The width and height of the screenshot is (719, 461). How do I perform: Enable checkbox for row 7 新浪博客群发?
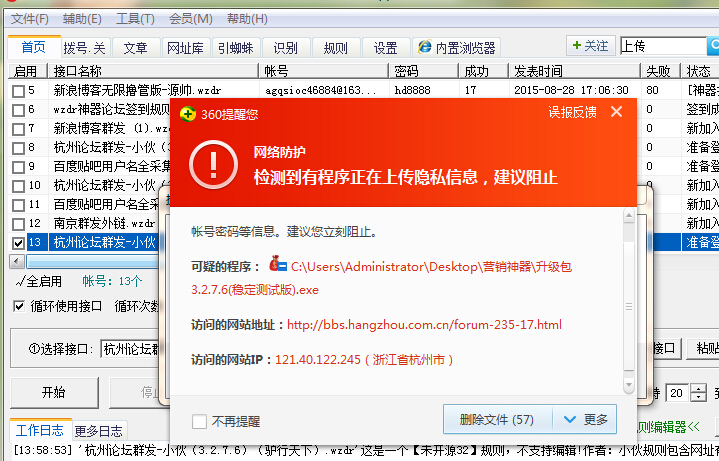(18, 129)
